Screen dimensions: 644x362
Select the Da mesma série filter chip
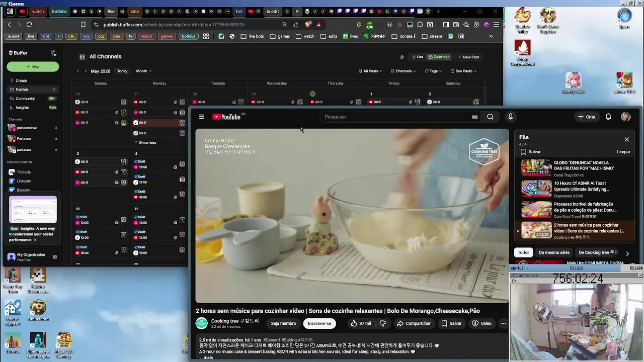pyautogui.click(x=554, y=252)
